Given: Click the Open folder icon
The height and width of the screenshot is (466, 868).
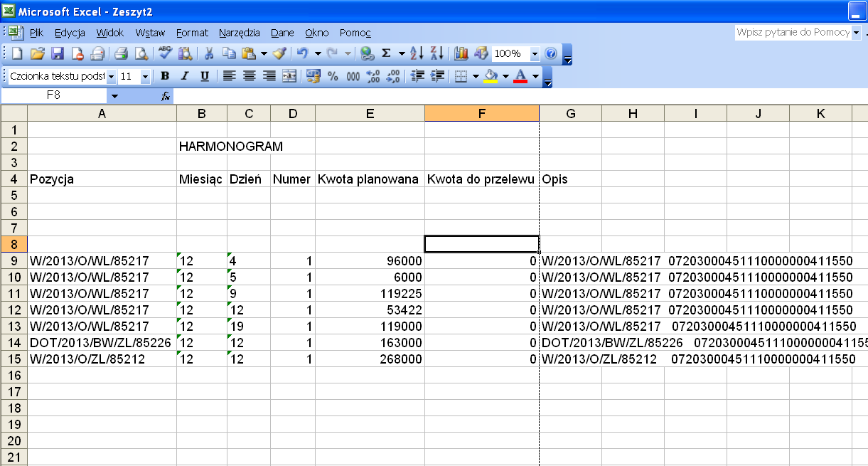Looking at the screenshot, I should click(38, 53).
